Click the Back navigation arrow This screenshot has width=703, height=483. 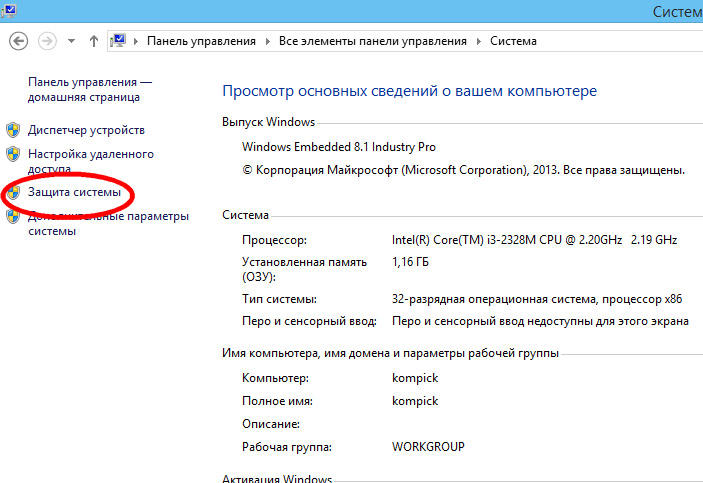tap(18, 41)
